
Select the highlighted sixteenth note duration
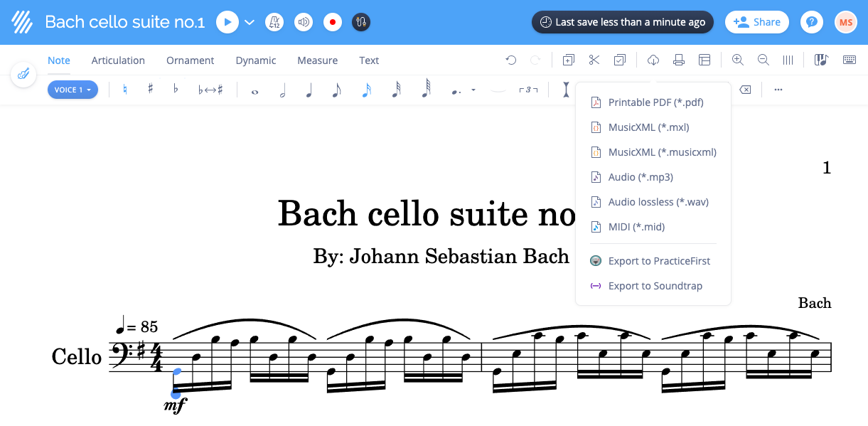click(366, 90)
